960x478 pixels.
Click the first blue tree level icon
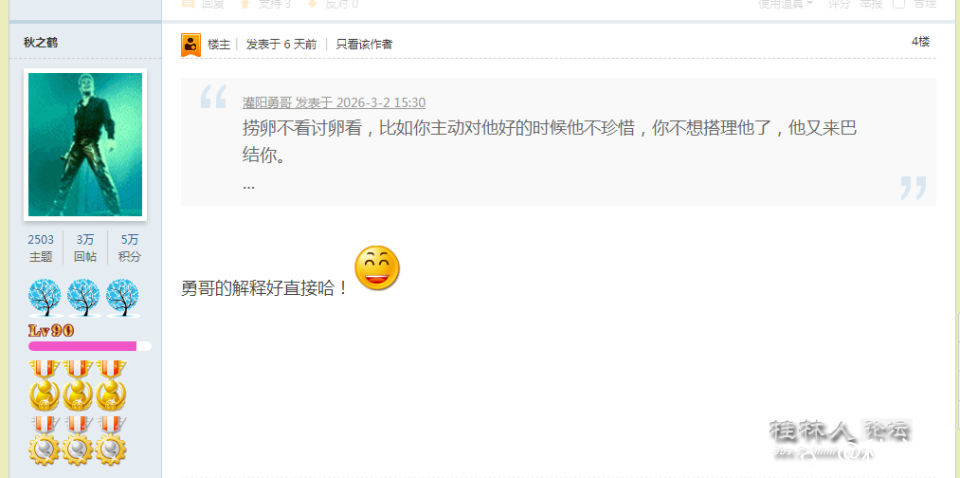(x=45, y=297)
